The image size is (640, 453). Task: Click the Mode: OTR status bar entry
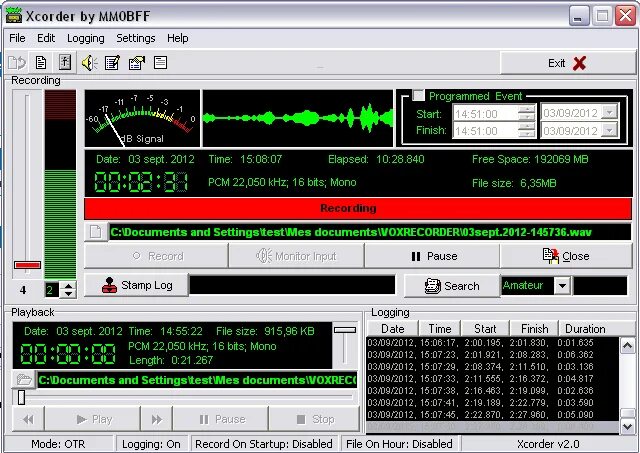click(58, 444)
